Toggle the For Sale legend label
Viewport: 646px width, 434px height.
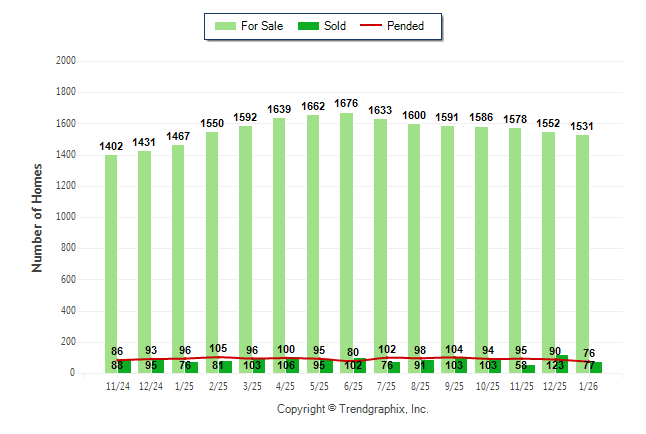262,26
